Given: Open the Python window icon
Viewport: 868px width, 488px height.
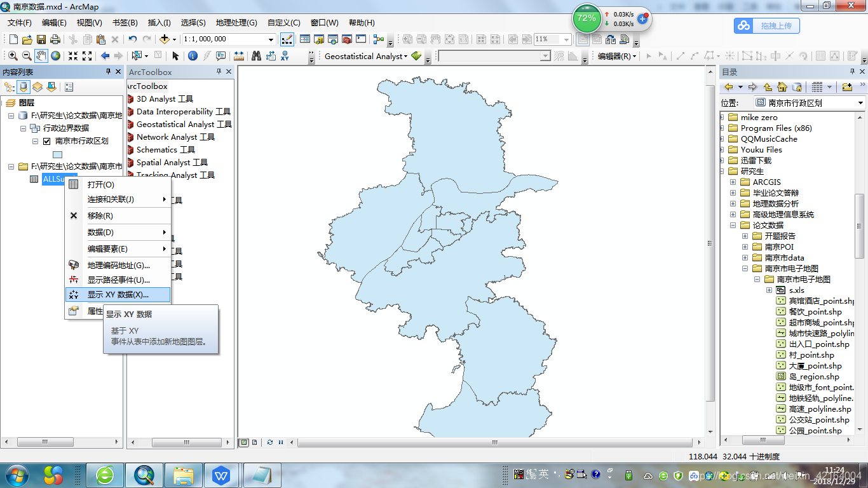Looking at the screenshot, I should (x=361, y=39).
